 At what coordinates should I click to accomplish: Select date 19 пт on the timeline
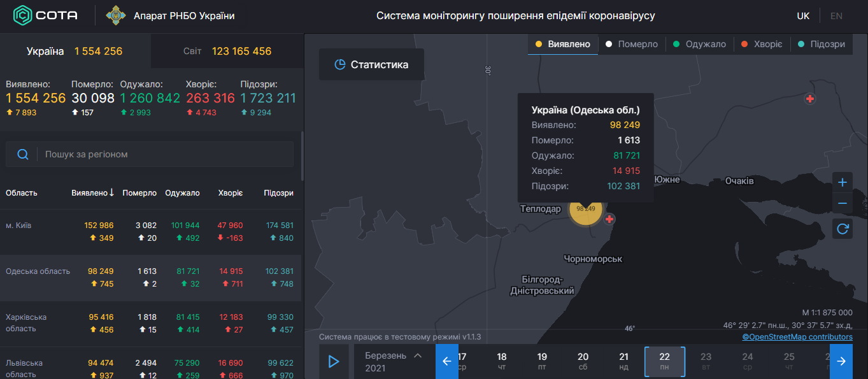click(x=541, y=361)
